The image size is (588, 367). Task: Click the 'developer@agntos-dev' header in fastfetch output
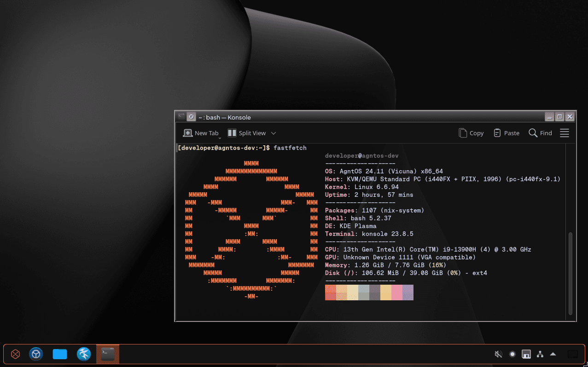pyautogui.click(x=362, y=155)
